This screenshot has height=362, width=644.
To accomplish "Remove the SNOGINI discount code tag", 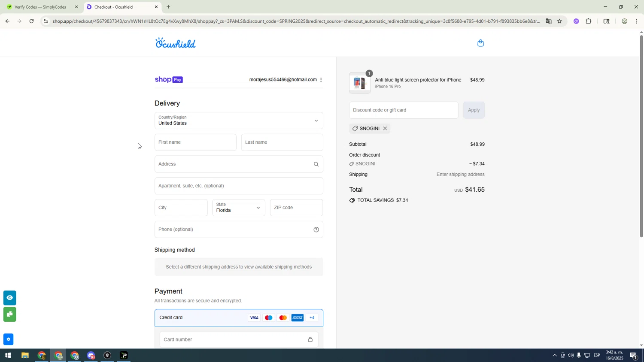I will 385,129.
